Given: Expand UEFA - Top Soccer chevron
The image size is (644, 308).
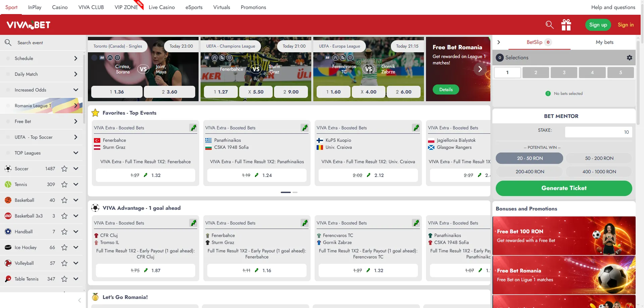Looking at the screenshot, I should [x=76, y=137].
